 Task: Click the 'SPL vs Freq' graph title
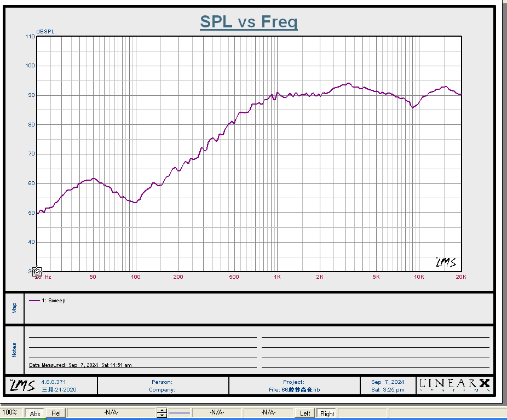[x=249, y=22]
